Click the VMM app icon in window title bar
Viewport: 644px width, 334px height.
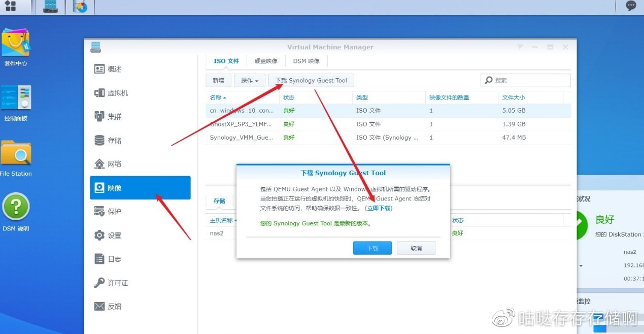[95, 47]
